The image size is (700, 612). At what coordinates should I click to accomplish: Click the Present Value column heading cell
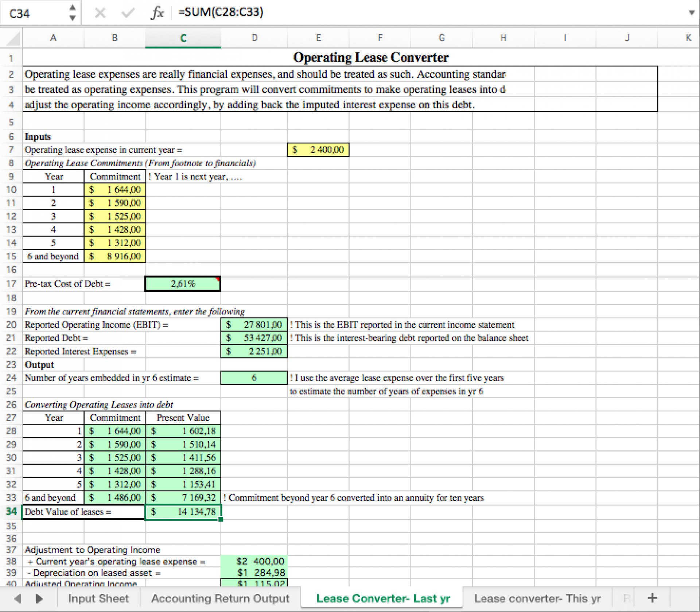coord(183,418)
